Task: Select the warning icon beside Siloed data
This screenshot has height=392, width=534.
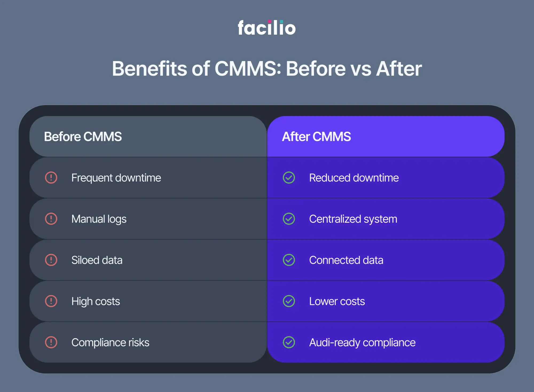Action: 51,260
